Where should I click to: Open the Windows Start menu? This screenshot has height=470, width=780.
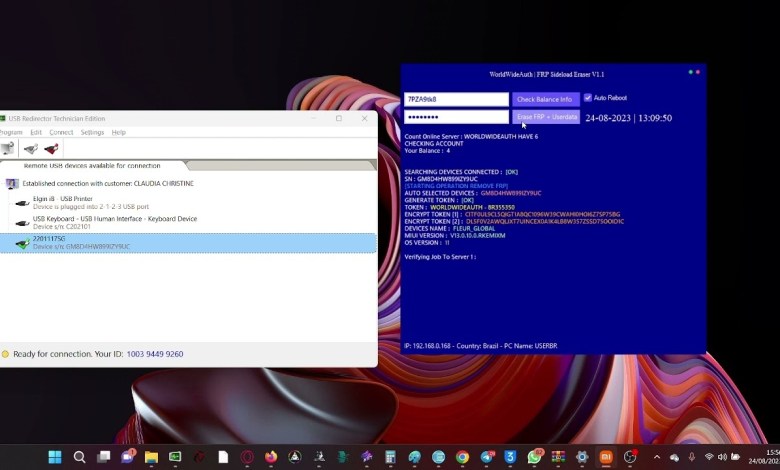55,457
